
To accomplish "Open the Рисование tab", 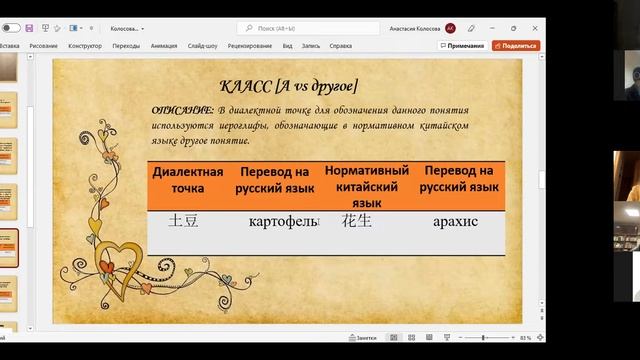I will click(43, 46).
